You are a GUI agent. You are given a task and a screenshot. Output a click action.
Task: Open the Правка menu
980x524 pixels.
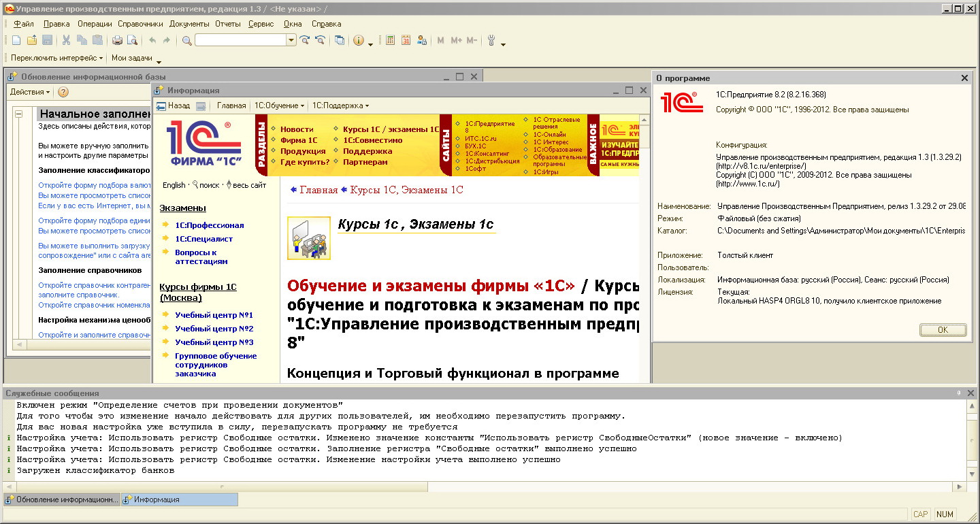click(56, 24)
